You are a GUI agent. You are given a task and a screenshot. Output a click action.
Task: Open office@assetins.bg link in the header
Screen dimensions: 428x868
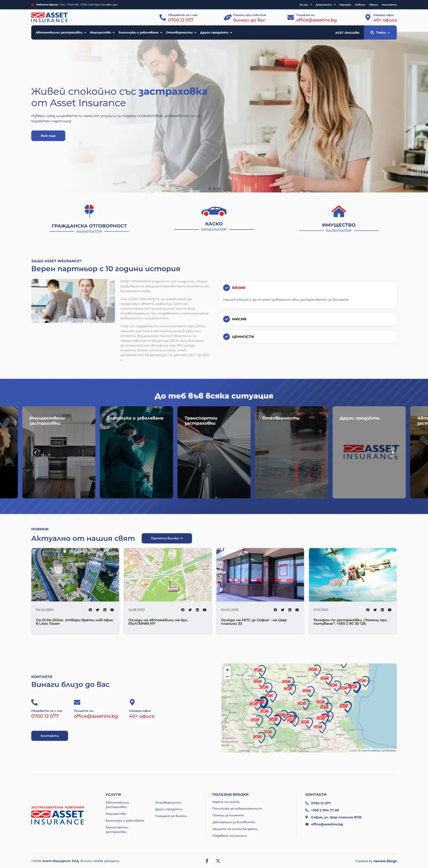[x=316, y=20]
